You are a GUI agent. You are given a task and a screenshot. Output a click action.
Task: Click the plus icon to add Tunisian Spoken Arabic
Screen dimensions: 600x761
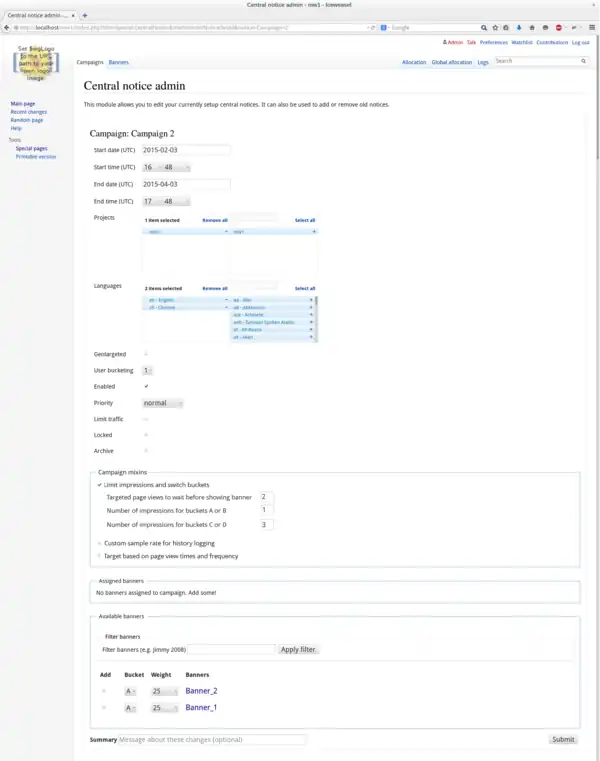pyautogui.click(x=310, y=322)
